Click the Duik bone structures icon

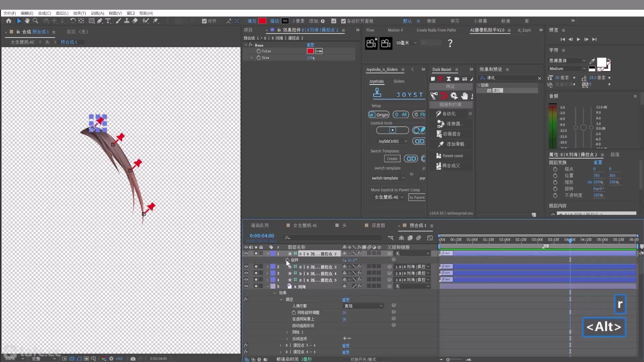click(434, 96)
